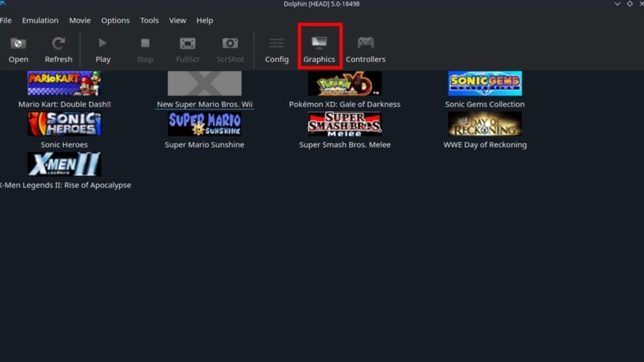Select Super Mario Sunshine banner
Viewport: 644px width, 362px height.
204,124
